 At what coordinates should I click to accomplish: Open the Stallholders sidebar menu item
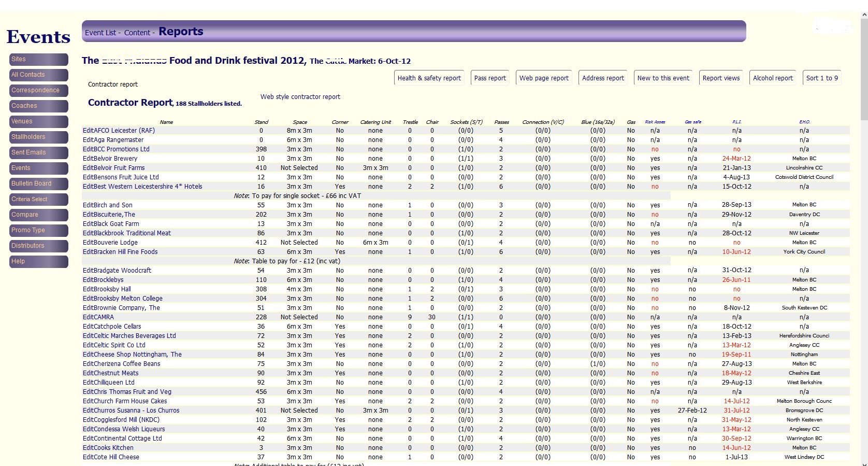point(38,137)
